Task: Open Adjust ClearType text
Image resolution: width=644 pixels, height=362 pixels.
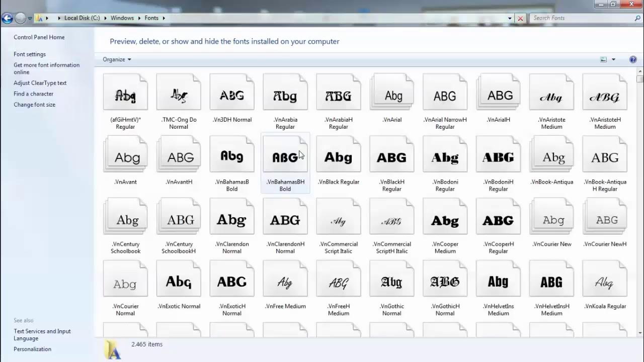Action: point(40,83)
